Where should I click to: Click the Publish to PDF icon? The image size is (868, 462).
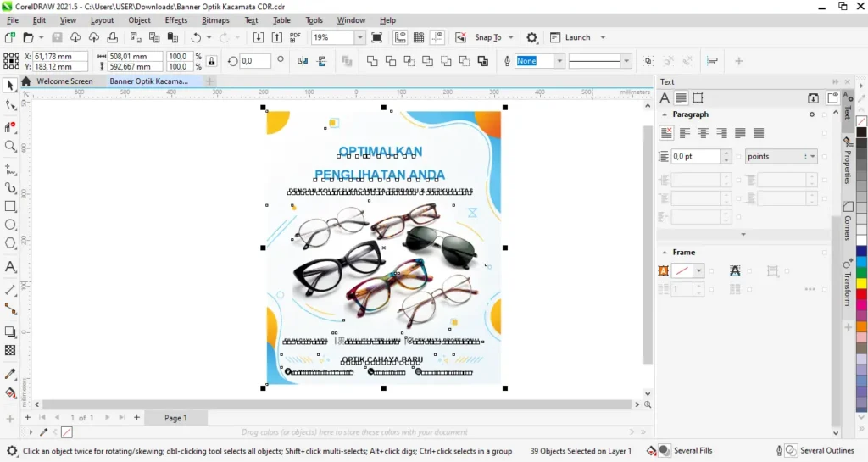click(x=295, y=37)
